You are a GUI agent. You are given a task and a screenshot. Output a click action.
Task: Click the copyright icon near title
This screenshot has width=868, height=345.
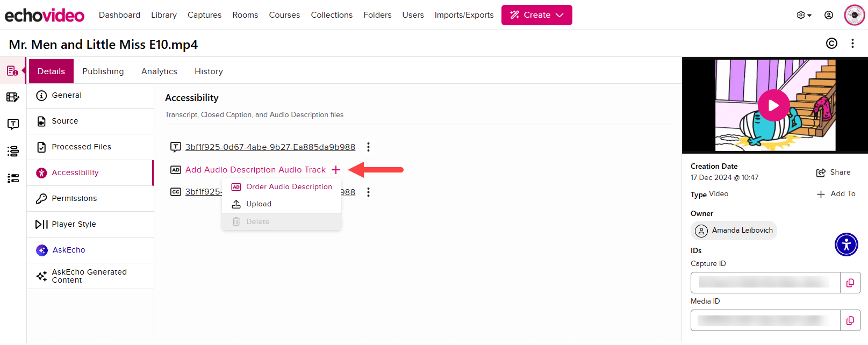(831, 44)
